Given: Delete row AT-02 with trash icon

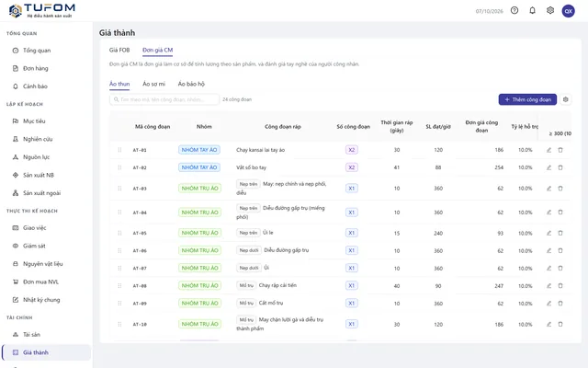Looking at the screenshot, I should (x=560, y=167).
